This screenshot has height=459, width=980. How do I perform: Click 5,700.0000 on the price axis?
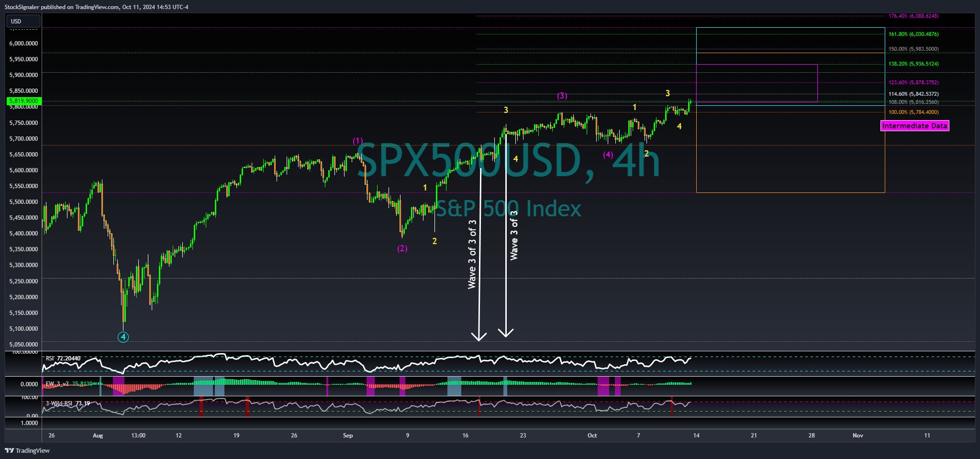pyautogui.click(x=23, y=139)
